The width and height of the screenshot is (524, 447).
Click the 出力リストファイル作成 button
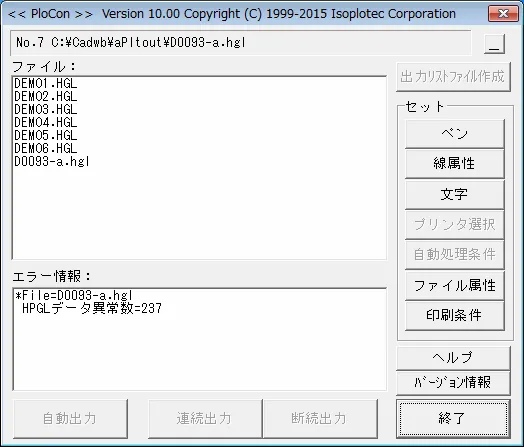pos(453,77)
